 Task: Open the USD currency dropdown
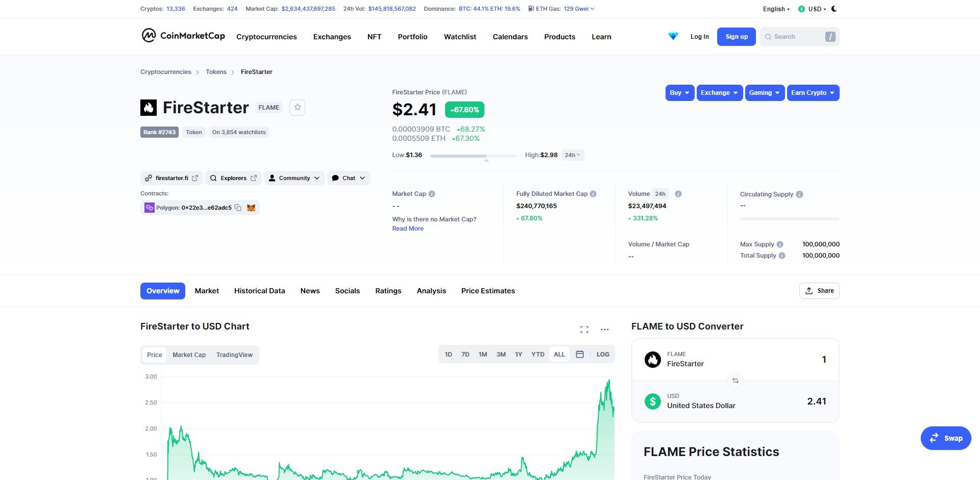(x=812, y=9)
